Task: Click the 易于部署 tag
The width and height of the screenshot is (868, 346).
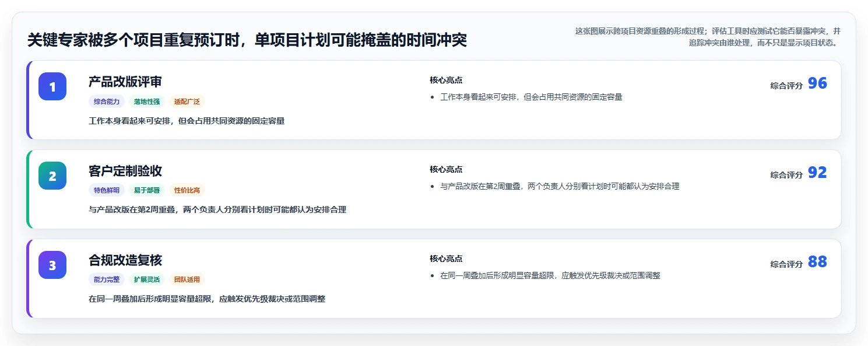Action: pos(147,190)
